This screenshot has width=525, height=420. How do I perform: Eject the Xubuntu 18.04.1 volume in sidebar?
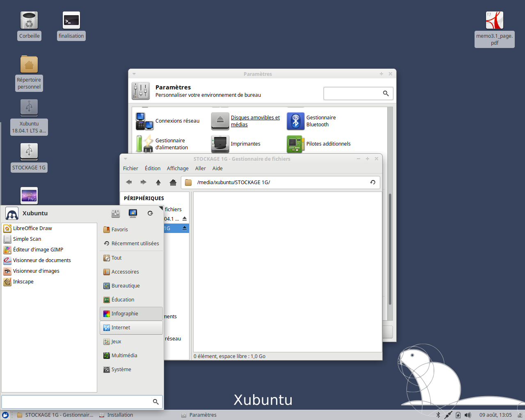pyautogui.click(x=185, y=219)
